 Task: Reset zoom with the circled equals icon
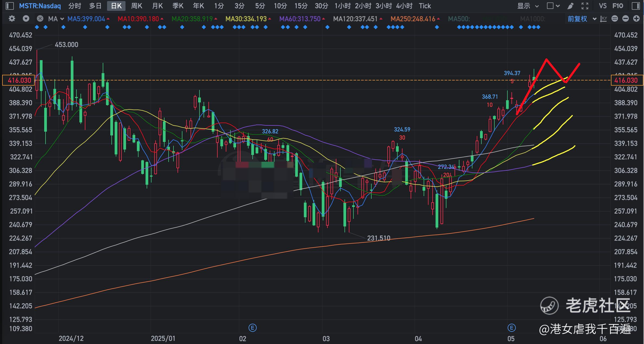coord(615,19)
